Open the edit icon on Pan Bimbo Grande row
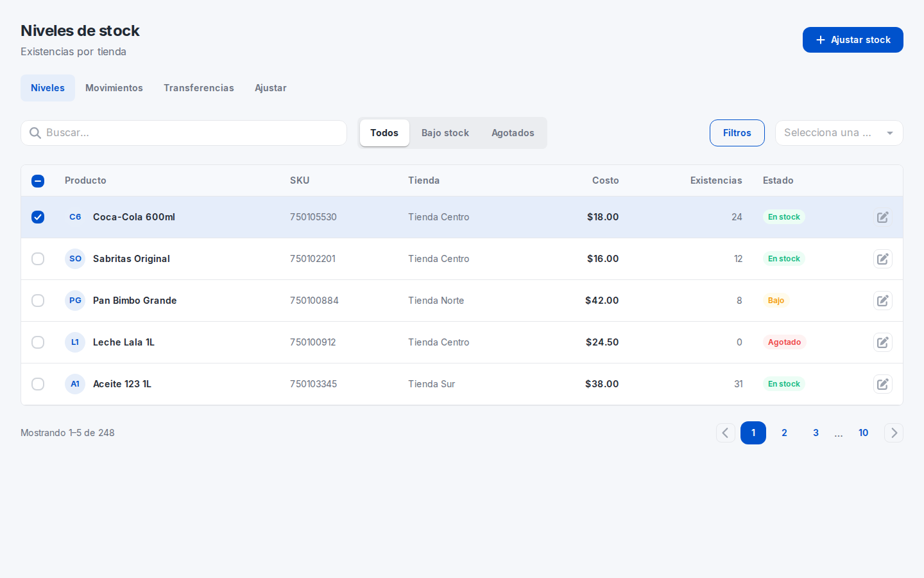Screen dimensions: 924x578 click(883, 301)
